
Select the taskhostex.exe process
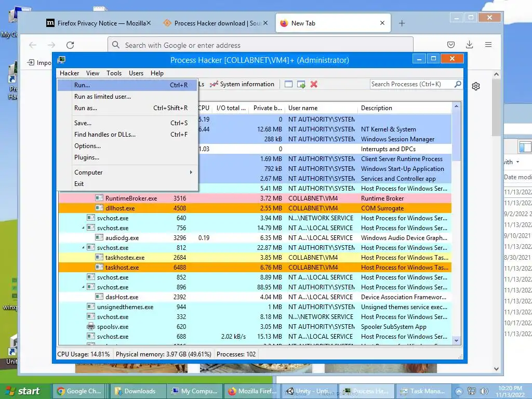[x=255, y=258]
